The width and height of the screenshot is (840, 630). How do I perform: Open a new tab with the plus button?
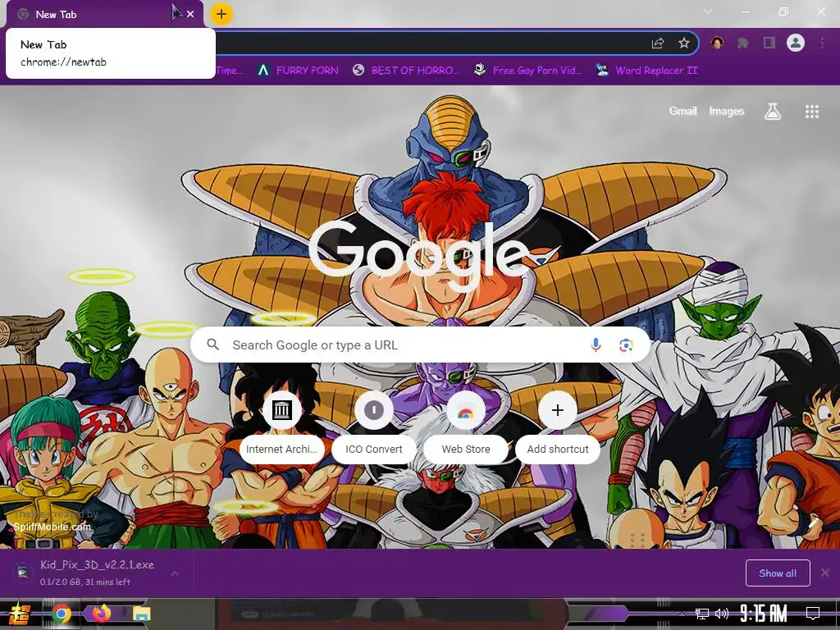click(x=221, y=14)
